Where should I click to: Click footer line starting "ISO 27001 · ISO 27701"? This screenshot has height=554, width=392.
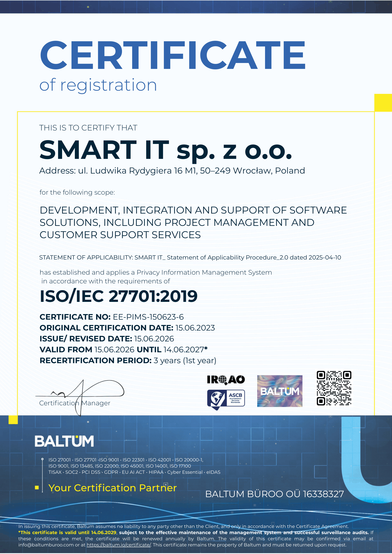click(x=126, y=460)
